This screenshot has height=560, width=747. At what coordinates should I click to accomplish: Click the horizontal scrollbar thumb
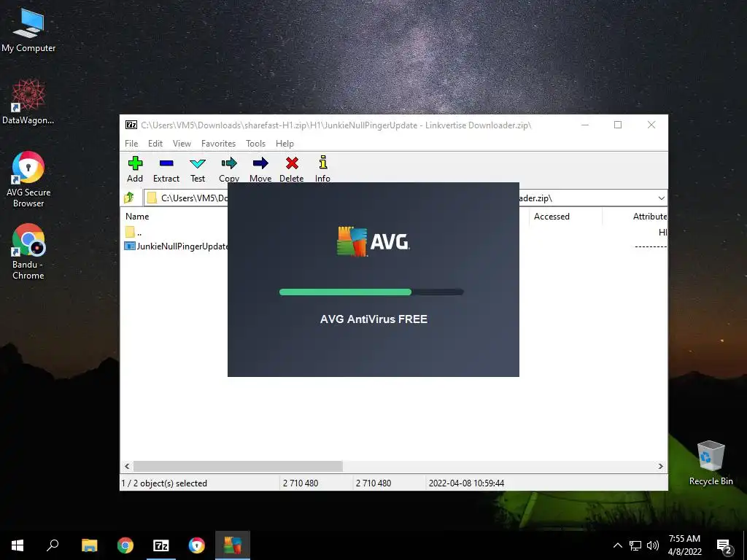point(238,466)
